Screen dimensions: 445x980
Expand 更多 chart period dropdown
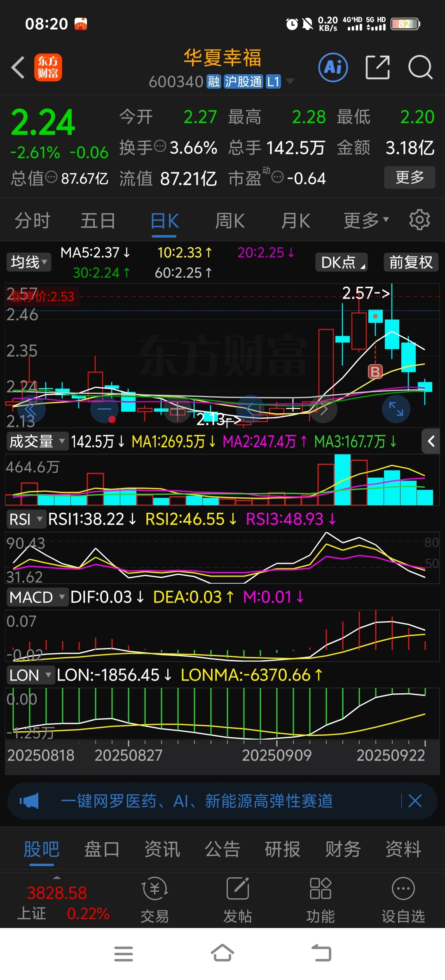tap(366, 220)
